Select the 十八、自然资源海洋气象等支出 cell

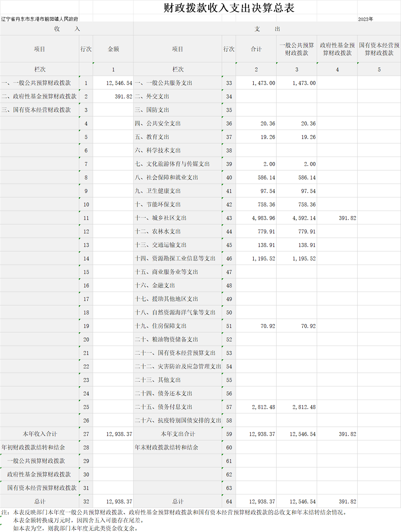178,312
